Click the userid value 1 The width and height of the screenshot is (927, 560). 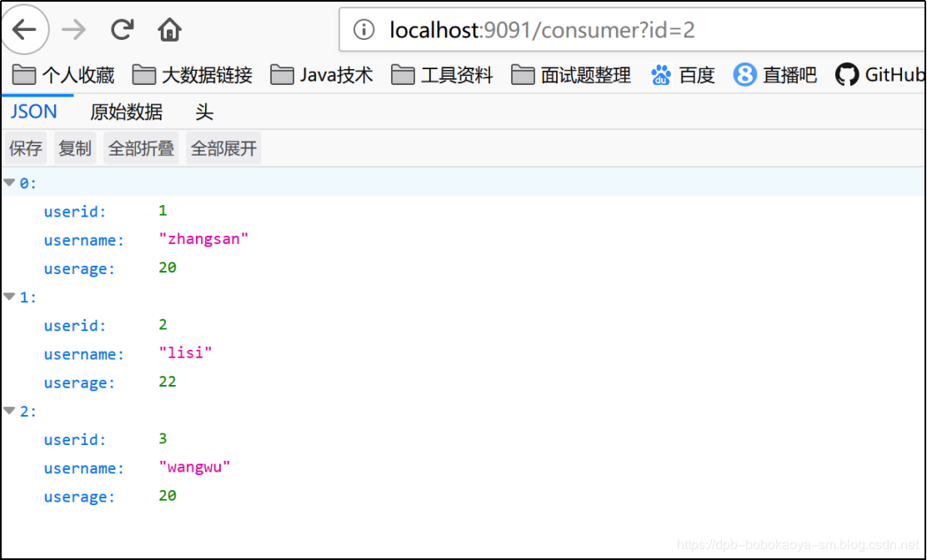click(163, 210)
